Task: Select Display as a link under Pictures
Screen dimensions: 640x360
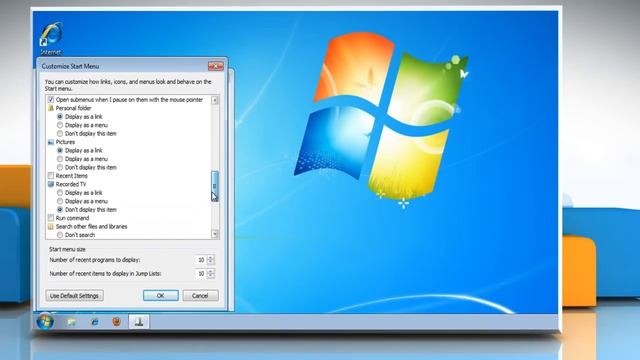Action: tap(60, 151)
